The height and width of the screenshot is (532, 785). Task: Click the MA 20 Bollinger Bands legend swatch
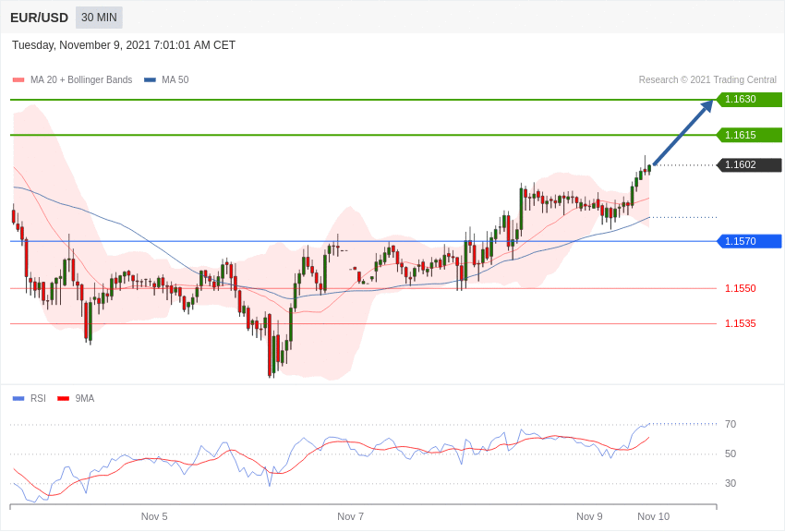click(x=18, y=80)
